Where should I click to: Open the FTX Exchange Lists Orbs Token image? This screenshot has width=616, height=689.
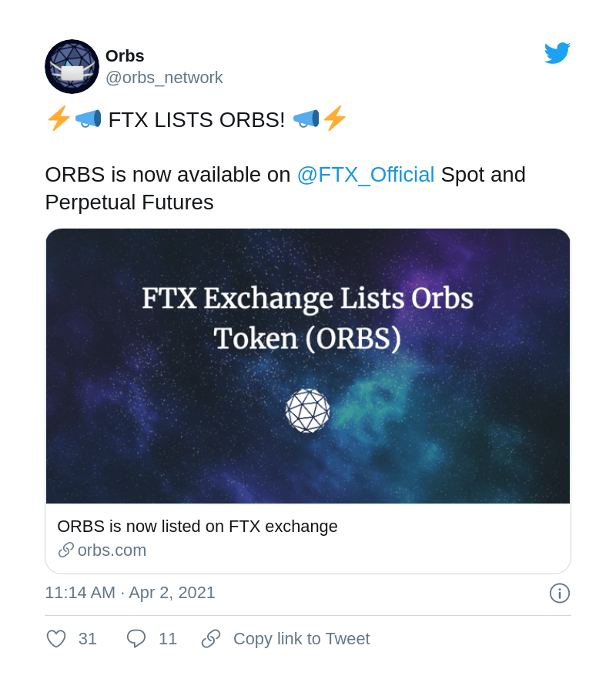pos(308,366)
